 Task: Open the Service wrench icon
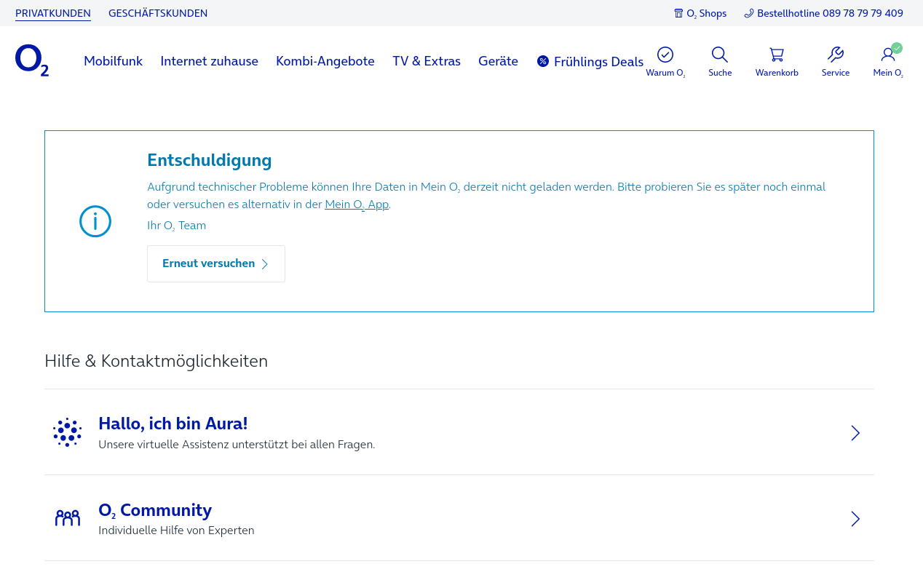tap(836, 55)
